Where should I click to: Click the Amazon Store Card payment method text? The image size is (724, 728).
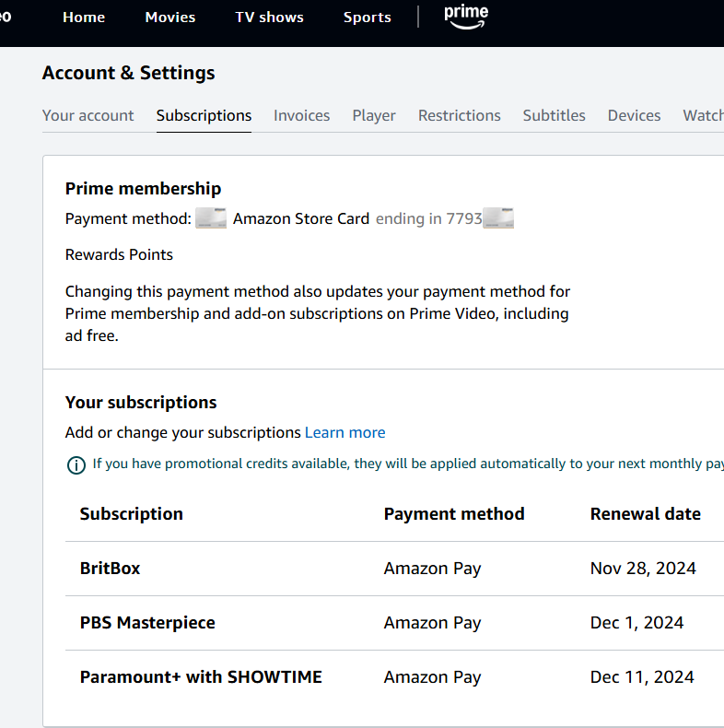coord(300,218)
